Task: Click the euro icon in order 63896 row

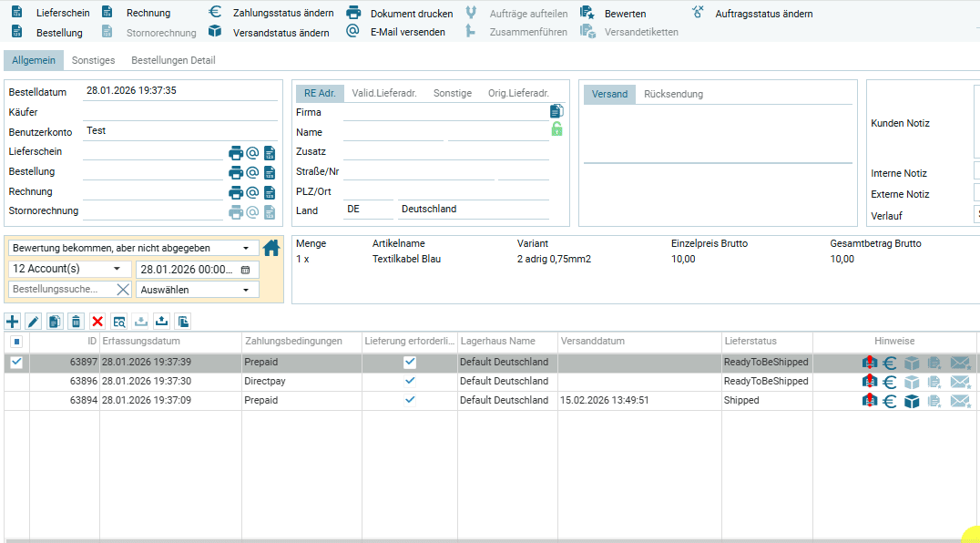Action: (x=890, y=382)
